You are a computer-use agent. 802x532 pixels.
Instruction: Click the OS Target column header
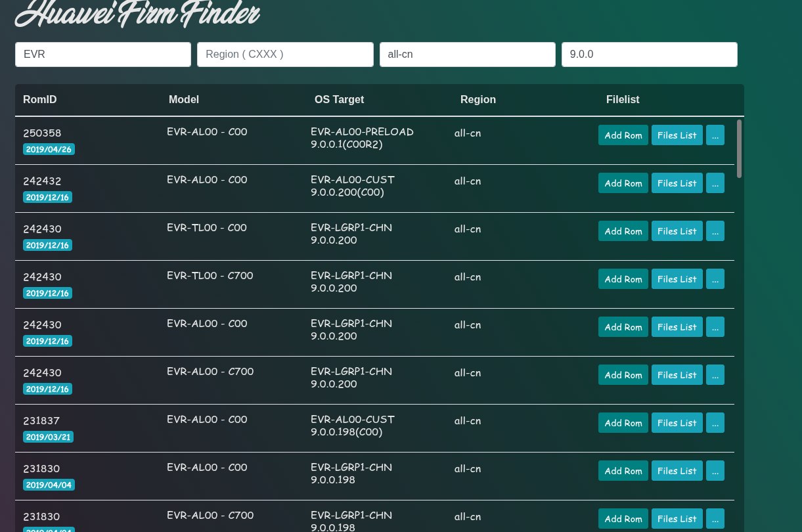[x=339, y=100]
